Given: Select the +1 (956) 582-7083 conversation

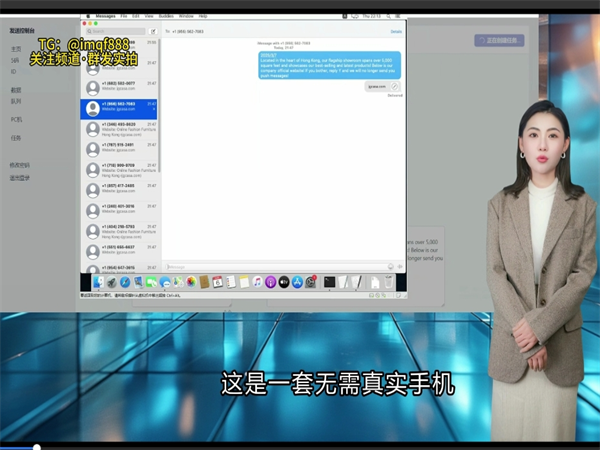Looking at the screenshot, I should click(x=119, y=108).
